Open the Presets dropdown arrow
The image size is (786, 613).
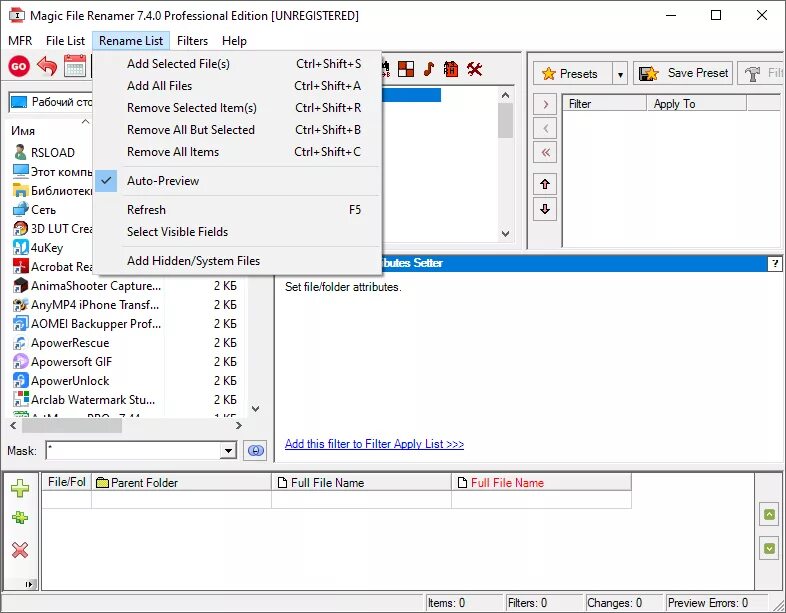[620, 75]
